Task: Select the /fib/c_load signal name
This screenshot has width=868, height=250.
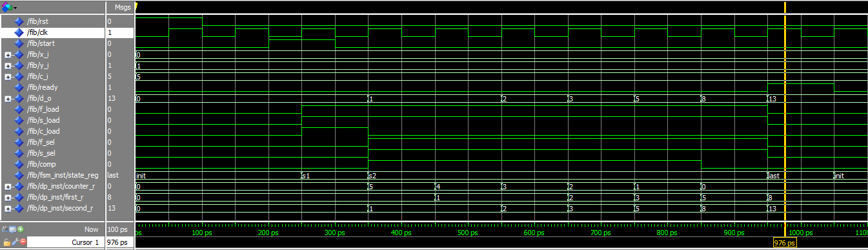Action: coord(43,131)
